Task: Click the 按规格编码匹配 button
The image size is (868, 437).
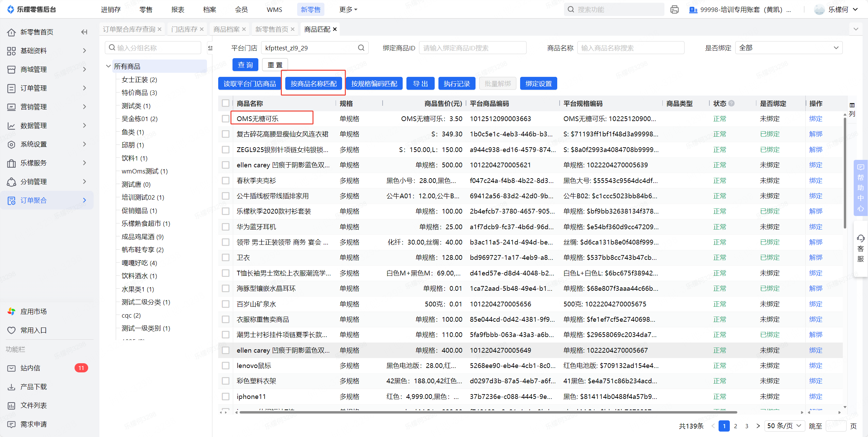Action: click(374, 84)
